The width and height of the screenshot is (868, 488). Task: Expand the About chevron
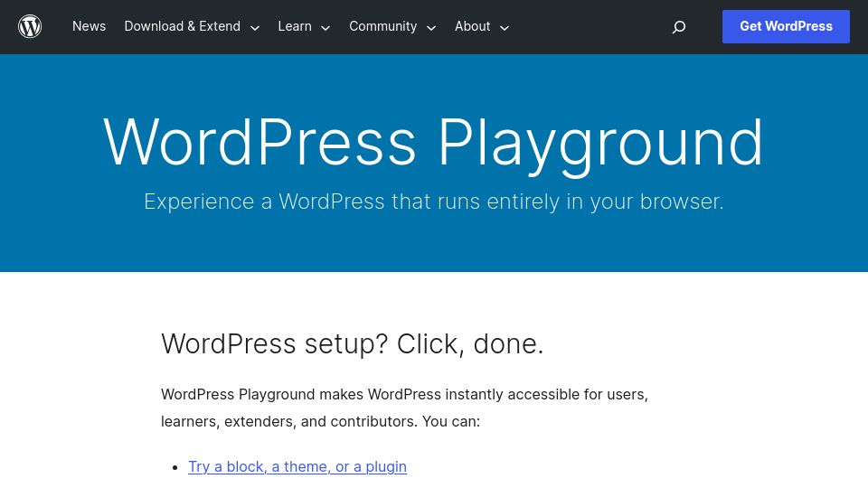(x=505, y=28)
